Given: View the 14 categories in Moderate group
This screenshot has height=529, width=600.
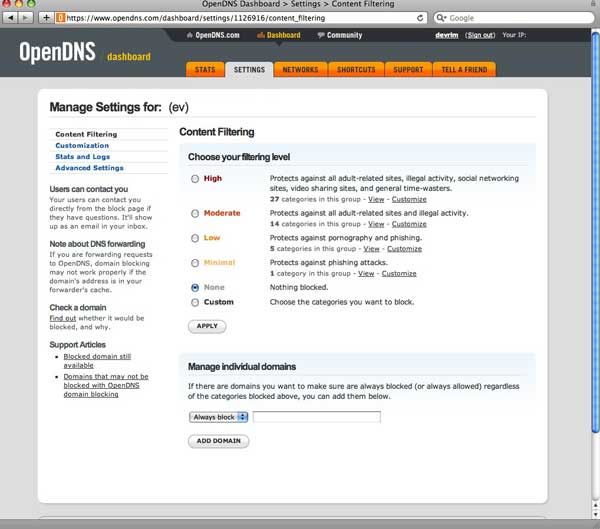Looking at the screenshot, I should tap(376, 224).
